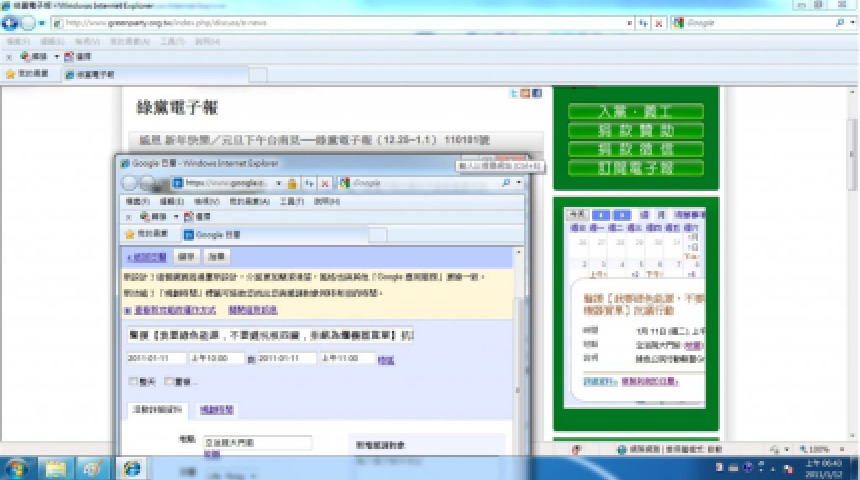Switch to the 尋找時間 tab in the event editor
Image resolution: width=860 pixels, height=480 pixels.
coord(217,410)
